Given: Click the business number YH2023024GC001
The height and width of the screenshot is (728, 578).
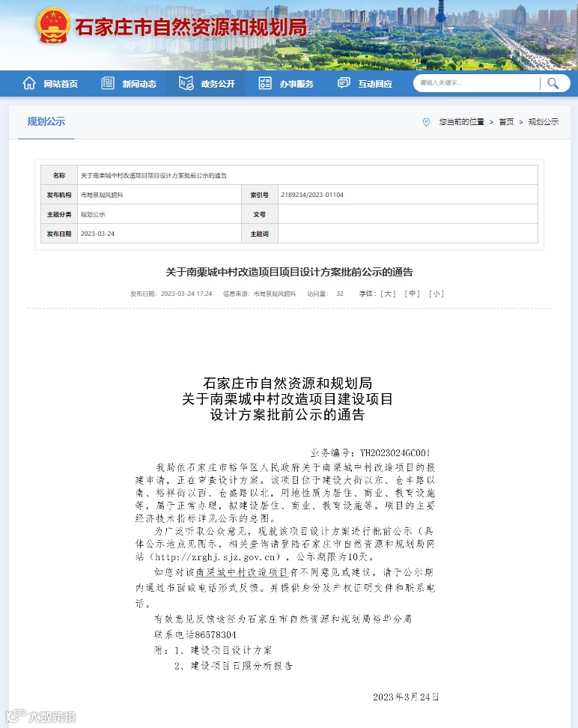Looking at the screenshot, I should click(x=395, y=452).
